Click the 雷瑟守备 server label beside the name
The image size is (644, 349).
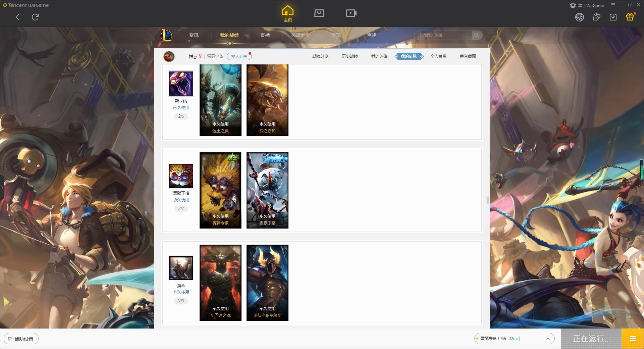(215, 56)
